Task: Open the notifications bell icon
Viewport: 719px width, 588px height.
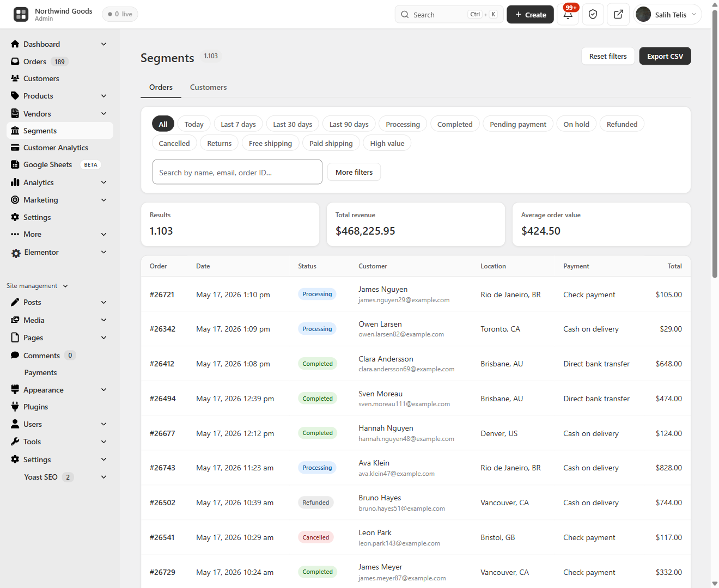Action: [568, 14]
